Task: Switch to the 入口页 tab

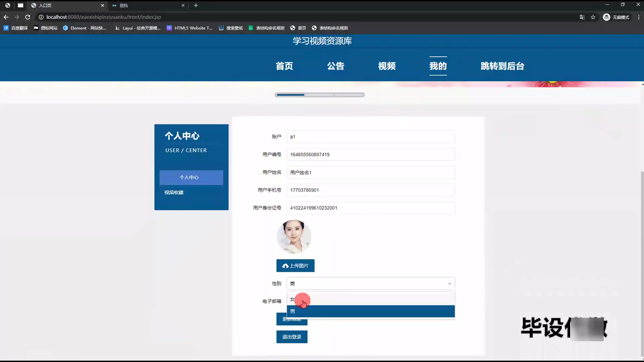Action: [x=67, y=5]
